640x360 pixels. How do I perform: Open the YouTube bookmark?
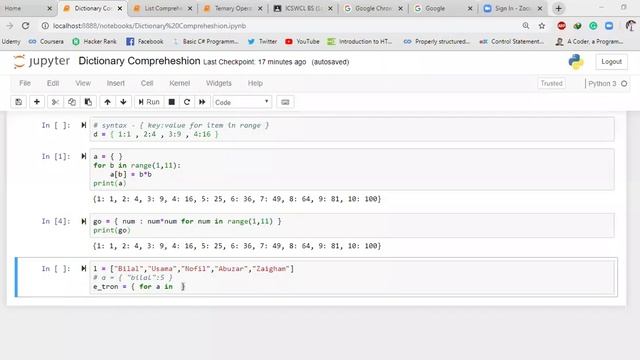click(302, 41)
